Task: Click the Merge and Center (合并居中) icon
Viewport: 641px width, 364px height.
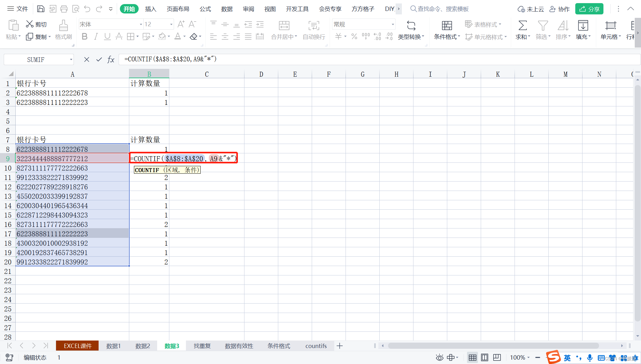Action: (284, 26)
